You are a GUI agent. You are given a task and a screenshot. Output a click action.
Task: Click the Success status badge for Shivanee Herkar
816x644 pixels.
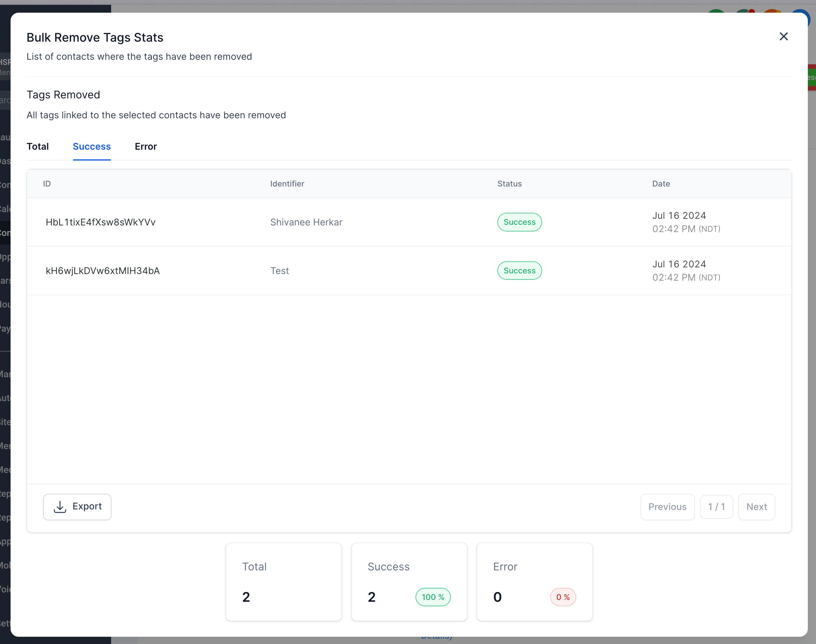(x=519, y=222)
